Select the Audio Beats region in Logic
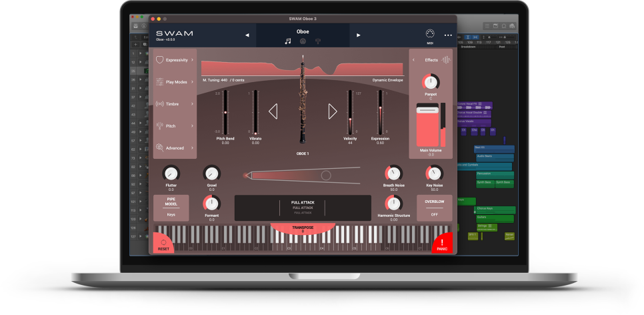 (x=495, y=158)
